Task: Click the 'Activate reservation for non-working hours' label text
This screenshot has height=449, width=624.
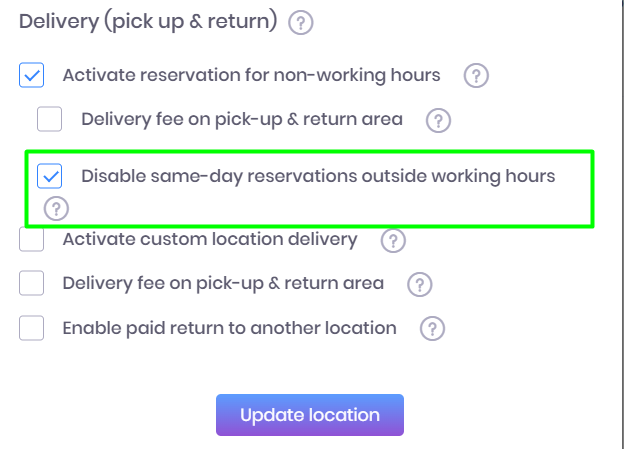Action: pos(251,75)
